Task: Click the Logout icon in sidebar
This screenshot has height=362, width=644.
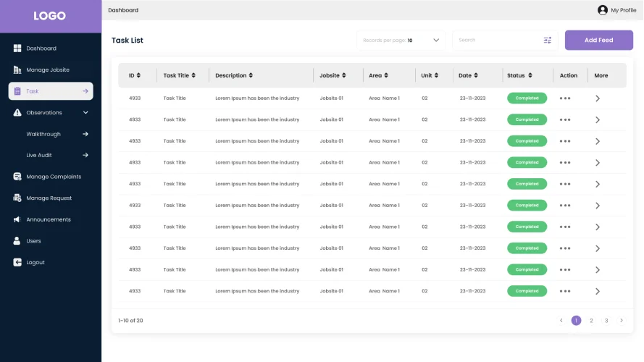Action: (x=17, y=262)
